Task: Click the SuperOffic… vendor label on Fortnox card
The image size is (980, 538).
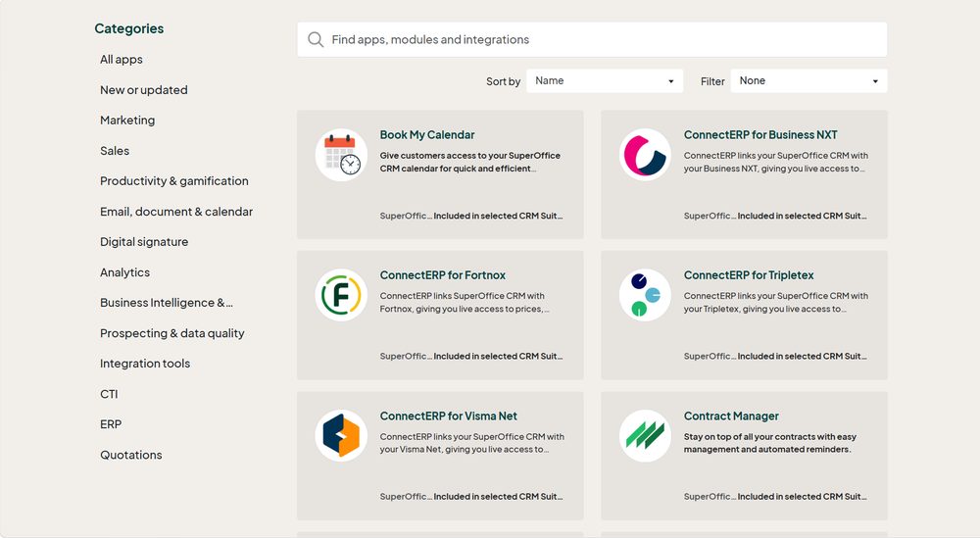Action: pos(406,356)
